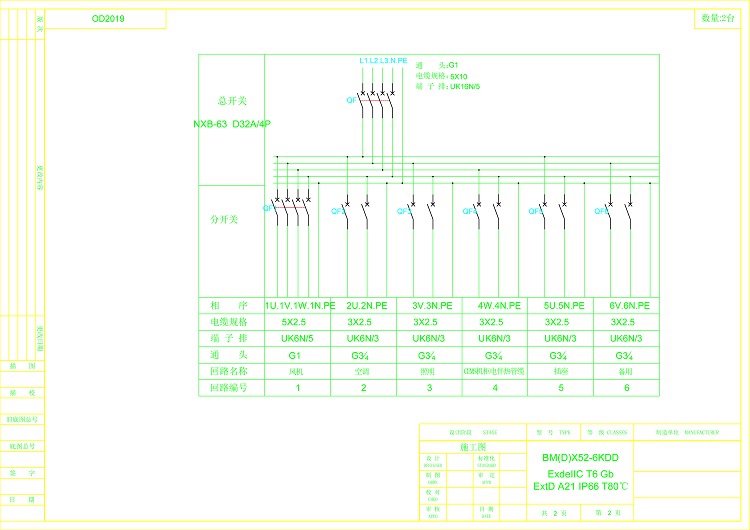Click the "签 字" margin label
The image size is (750, 530).
pyautogui.click(x=22, y=473)
